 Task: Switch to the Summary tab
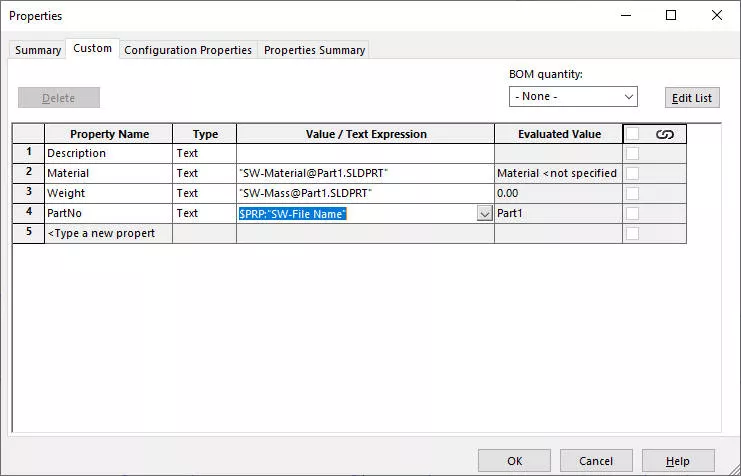[x=38, y=50]
